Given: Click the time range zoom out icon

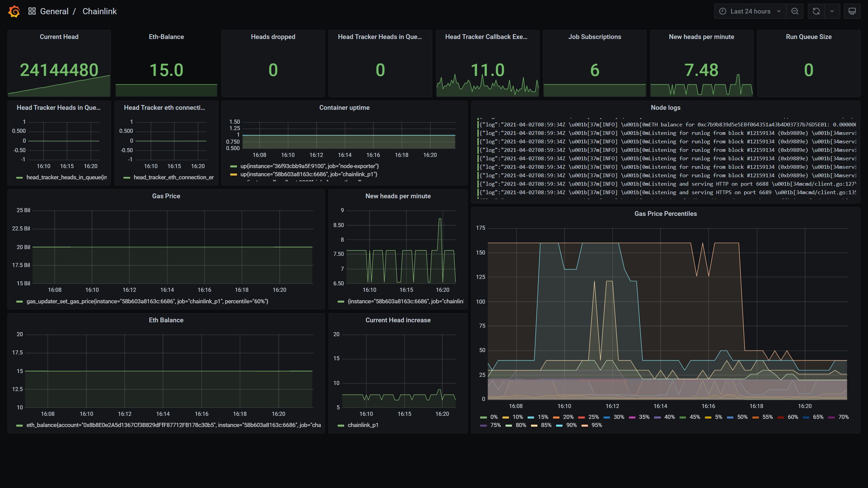Looking at the screenshot, I should [x=796, y=11].
